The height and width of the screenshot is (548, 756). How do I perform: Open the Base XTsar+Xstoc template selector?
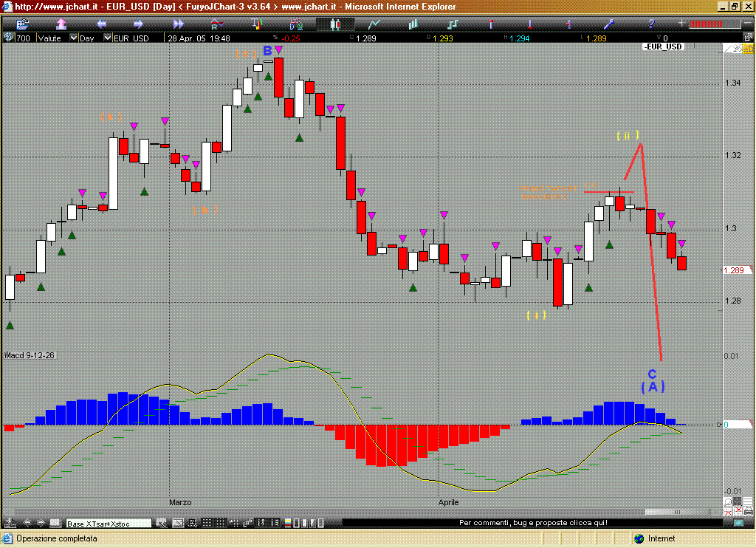coord(109,523)
